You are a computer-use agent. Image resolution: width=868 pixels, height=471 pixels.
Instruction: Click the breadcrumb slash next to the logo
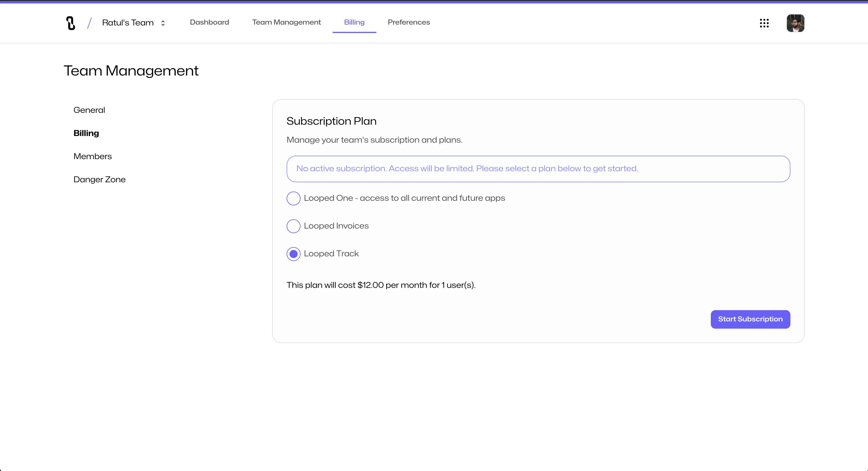89,23
